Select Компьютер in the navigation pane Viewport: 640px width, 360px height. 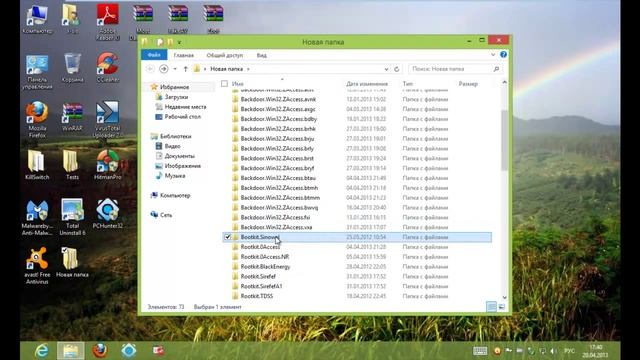(175, 195)
